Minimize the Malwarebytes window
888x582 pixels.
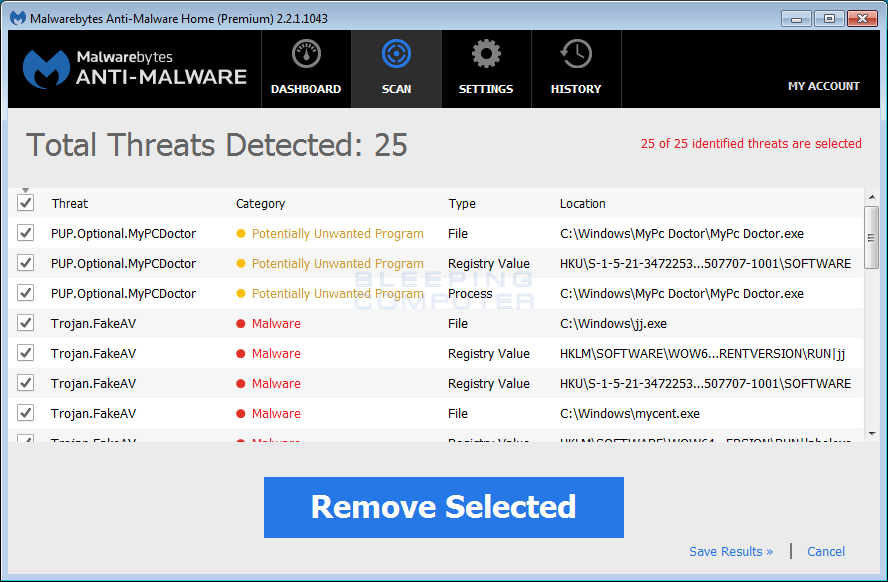coord(796,19)
